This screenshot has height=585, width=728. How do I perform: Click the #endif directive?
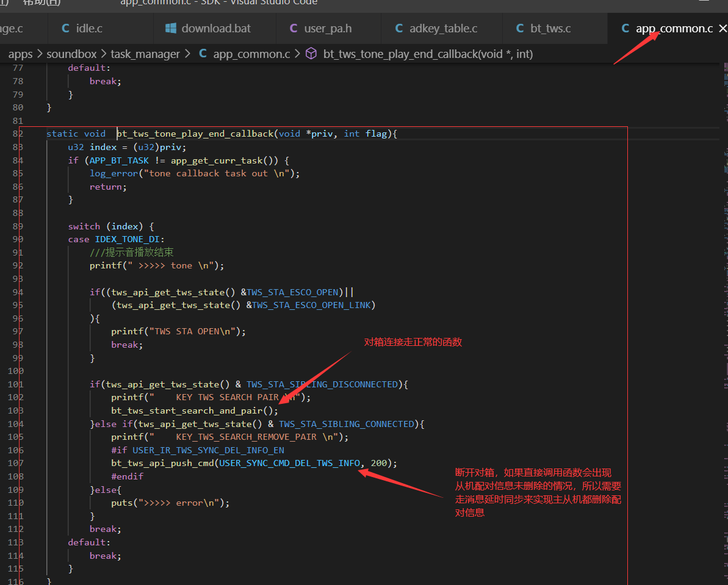click(x=127, y=476)
